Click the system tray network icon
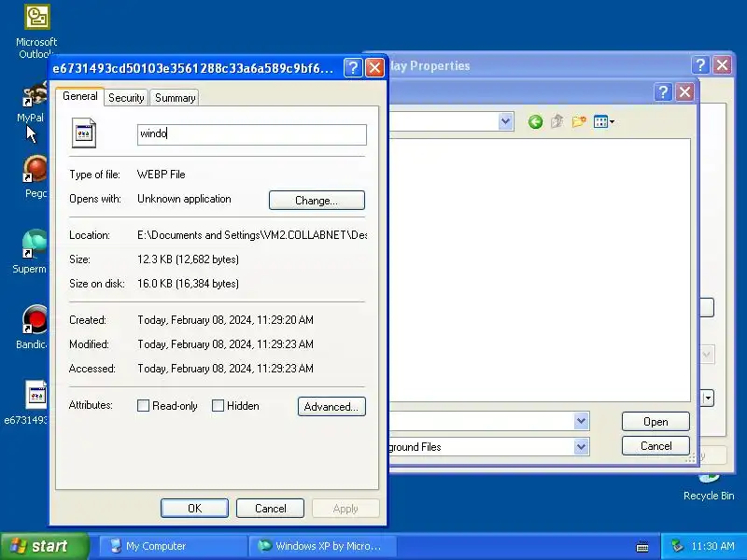 (x=676, y=546)
